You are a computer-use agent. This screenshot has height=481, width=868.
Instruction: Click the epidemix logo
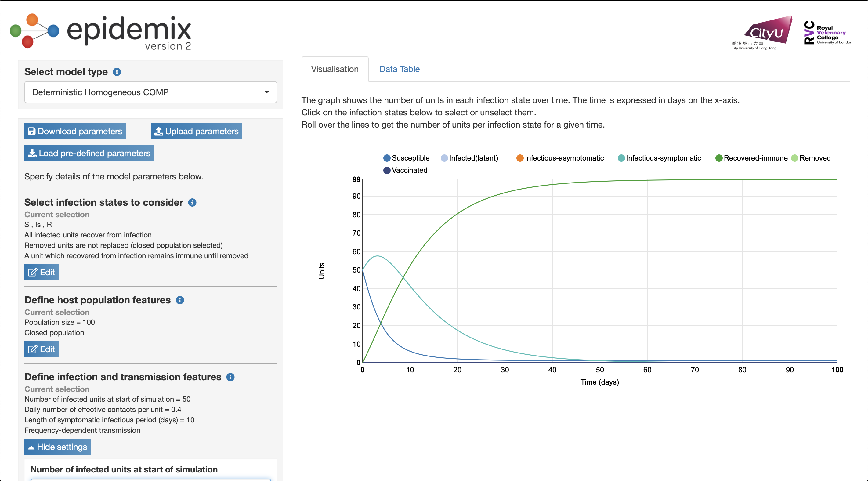(101, 32)
